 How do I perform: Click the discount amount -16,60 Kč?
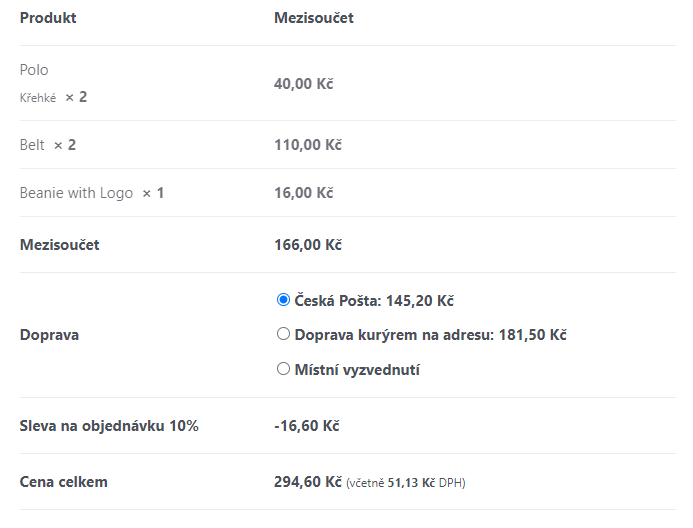[307, 426]
